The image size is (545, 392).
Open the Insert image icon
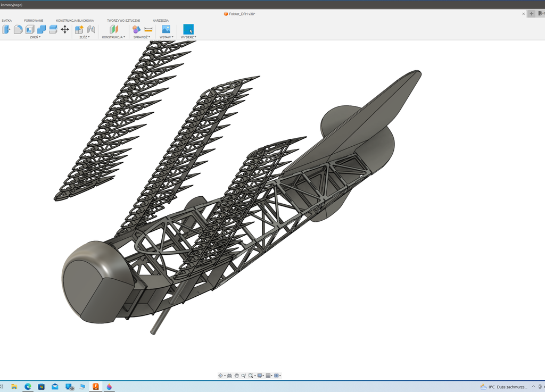166,29
